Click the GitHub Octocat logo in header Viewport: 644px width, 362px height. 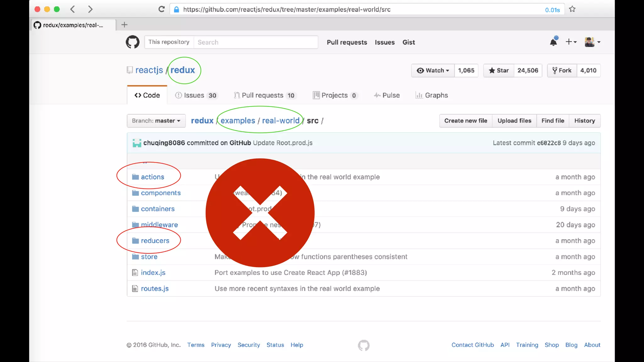tap(132, 42)
